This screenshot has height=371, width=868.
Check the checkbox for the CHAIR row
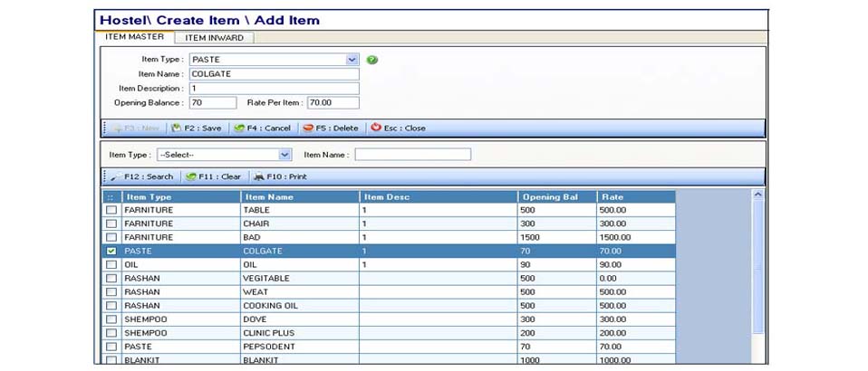click(111, 224)
